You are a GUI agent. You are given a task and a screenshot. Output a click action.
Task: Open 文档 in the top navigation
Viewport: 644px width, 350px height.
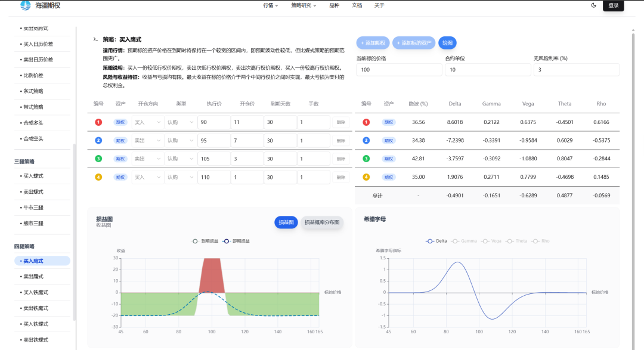357,5
